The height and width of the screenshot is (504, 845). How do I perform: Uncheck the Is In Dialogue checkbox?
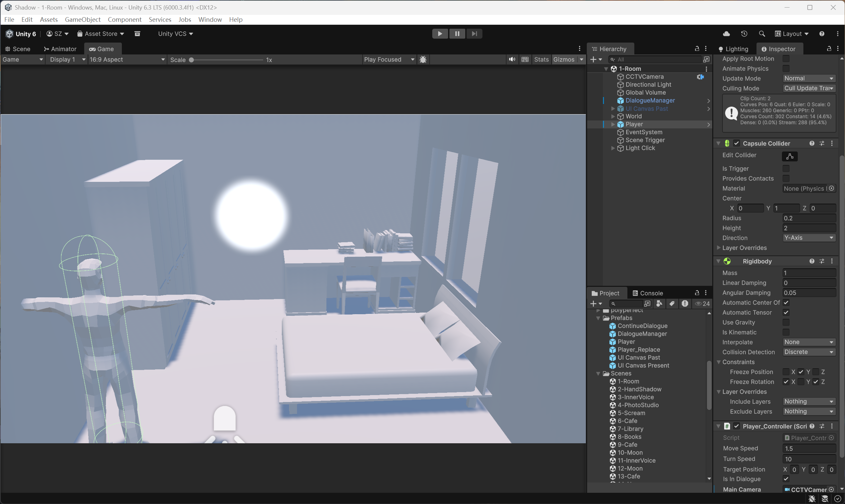click(786, 479)
